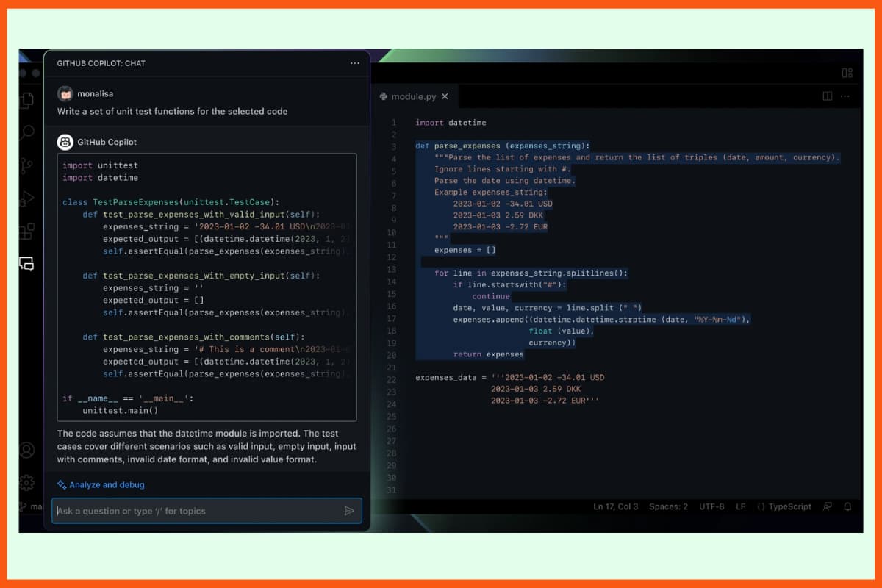Click the Analyze and debug link
Viewport: 882px width, 588px height.
100,484
